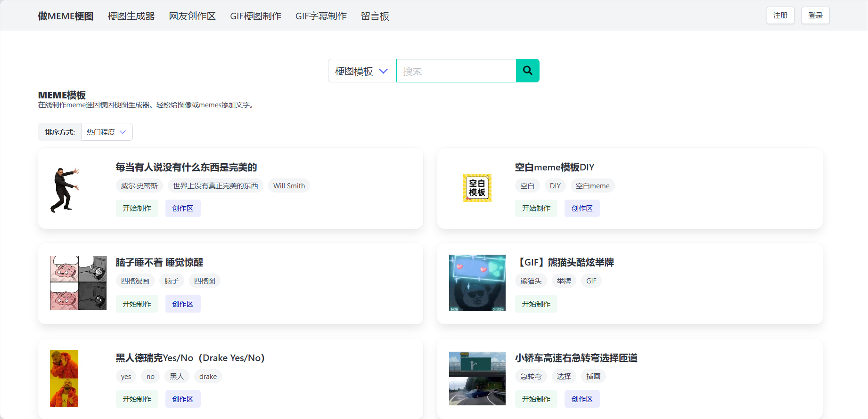Viewport: 868px width, 419px height.
Task: Select the blank template 空白模板 icon
Action: tap(477, 188)
